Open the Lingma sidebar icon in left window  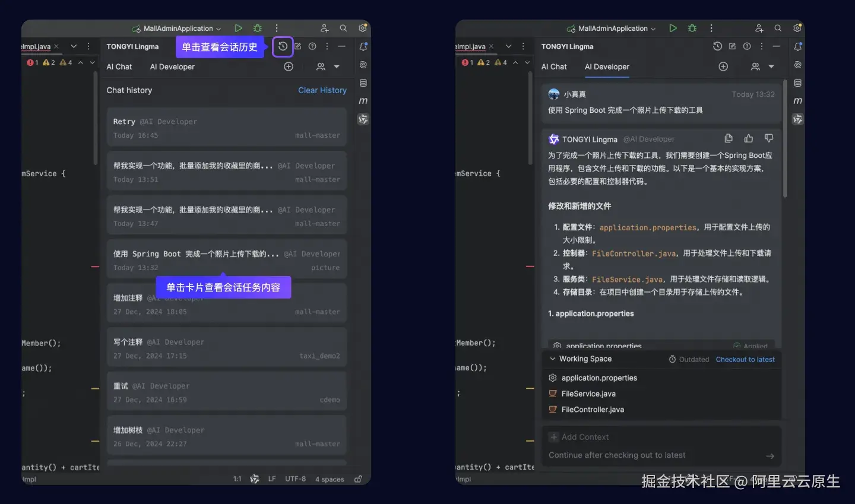click(x=363, y=119)
